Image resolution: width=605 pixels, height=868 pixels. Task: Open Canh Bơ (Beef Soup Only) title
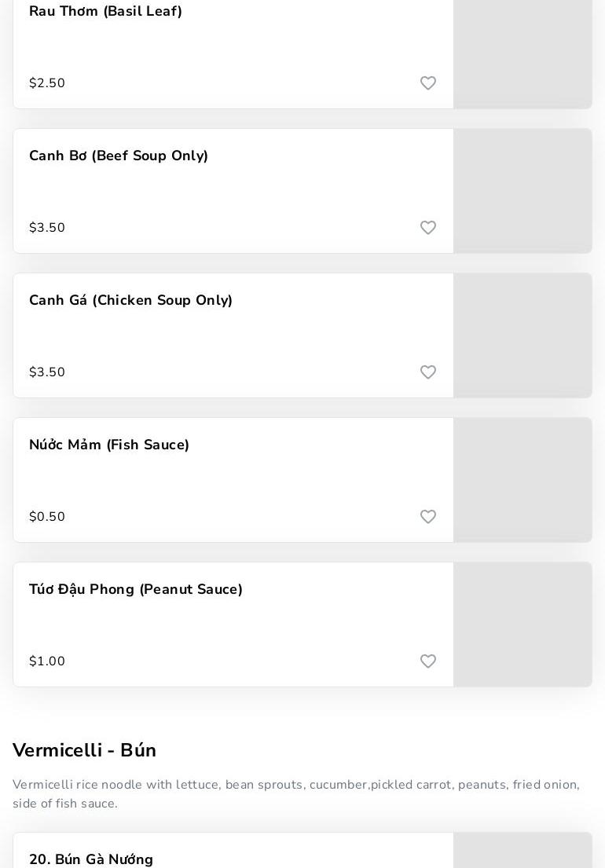[119, 156]
